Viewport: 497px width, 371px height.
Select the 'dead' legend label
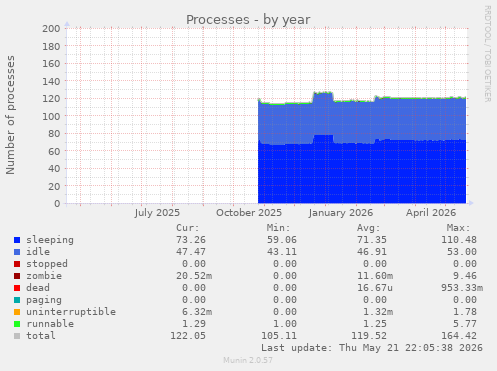pyautogui.click(x=38, y=288)
